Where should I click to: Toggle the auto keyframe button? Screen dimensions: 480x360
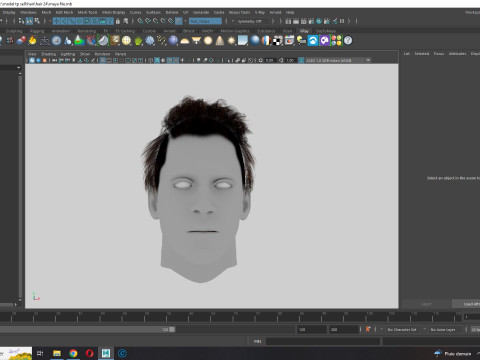coord(368,329)
